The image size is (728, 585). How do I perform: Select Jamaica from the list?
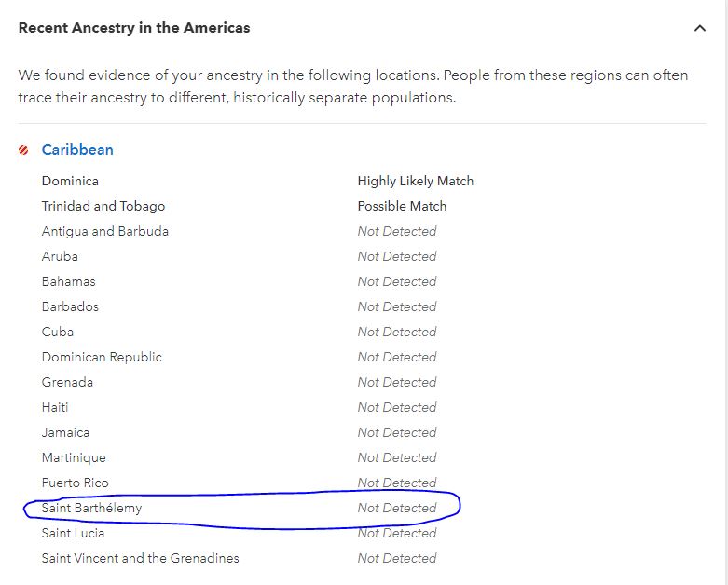click(x=65, y=432)
